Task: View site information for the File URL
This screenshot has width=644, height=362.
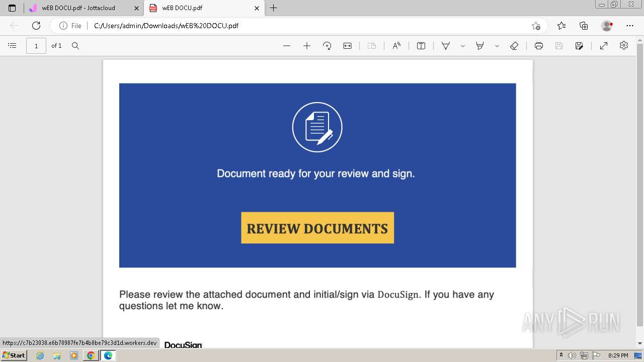Action: 70,26
